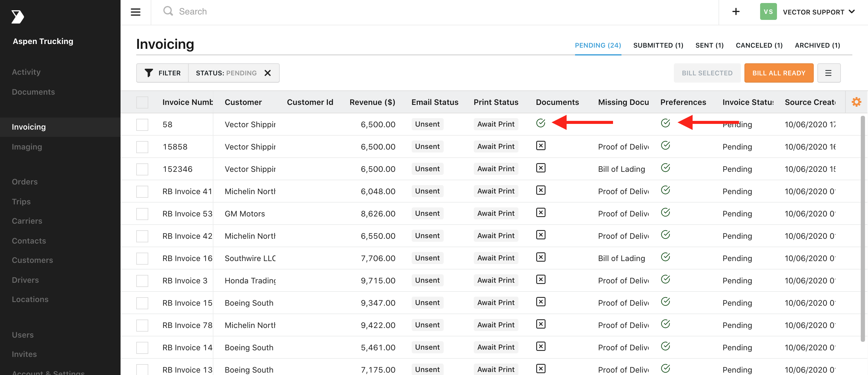This screenshot has width=868, height=375.
Task: Open Activity in the sidebar
Action: (x=26, y=72)
